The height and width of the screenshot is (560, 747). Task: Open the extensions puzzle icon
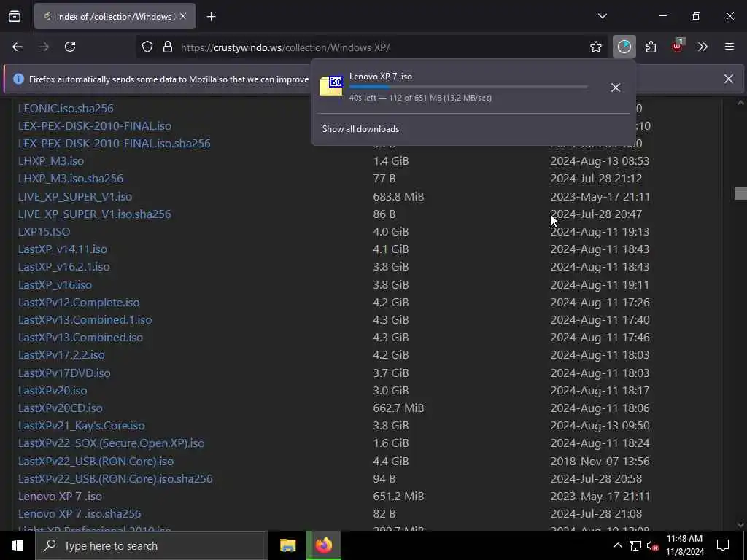point(651,47)
